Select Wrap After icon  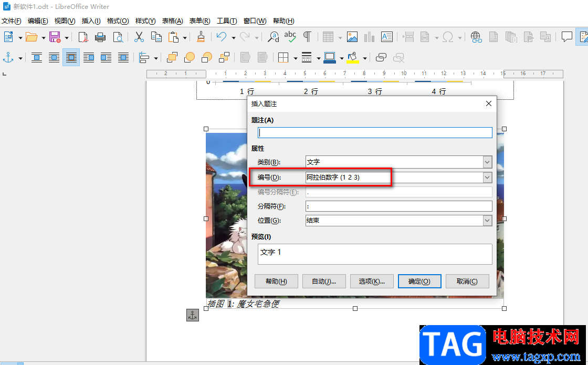coord(106,58)
